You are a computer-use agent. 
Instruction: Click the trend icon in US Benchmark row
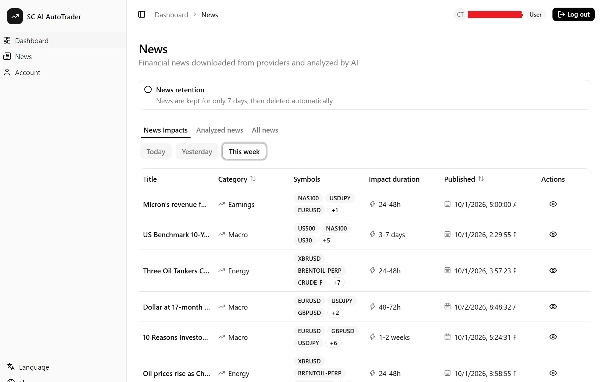tap(222, 234)
